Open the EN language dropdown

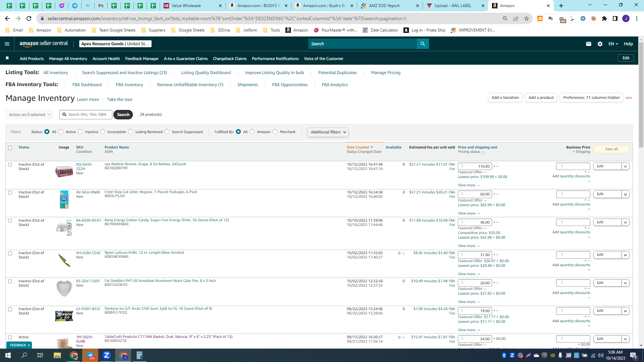click(x=613, y=44)
